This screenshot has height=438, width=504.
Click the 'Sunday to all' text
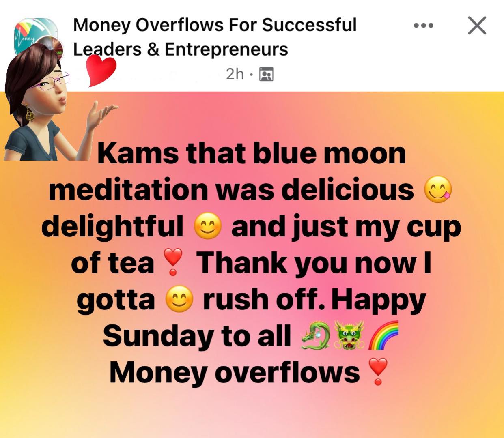197,336
